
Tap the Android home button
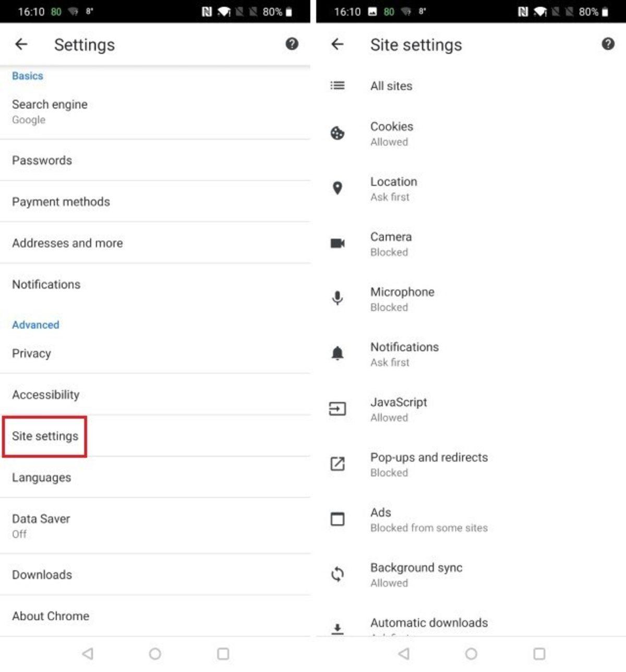472,654
